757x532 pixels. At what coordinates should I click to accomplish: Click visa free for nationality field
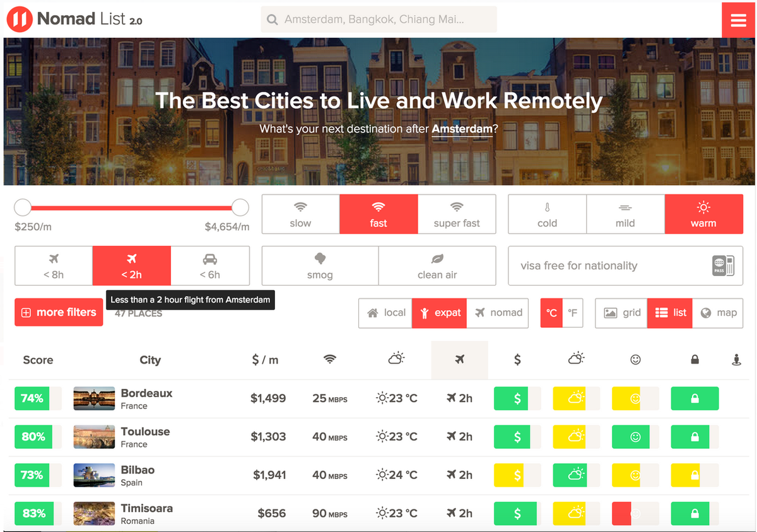625,265
